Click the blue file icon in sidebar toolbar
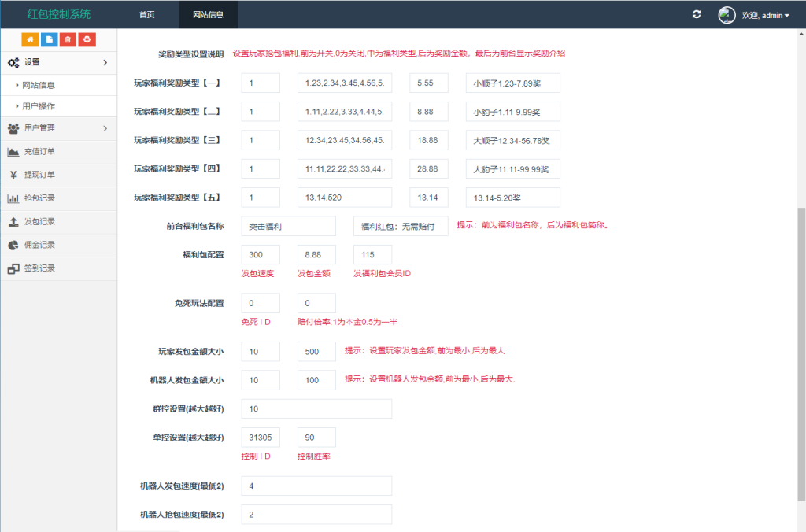The width and height of the screenshot is (806, 532). click(x=49, y=39)
